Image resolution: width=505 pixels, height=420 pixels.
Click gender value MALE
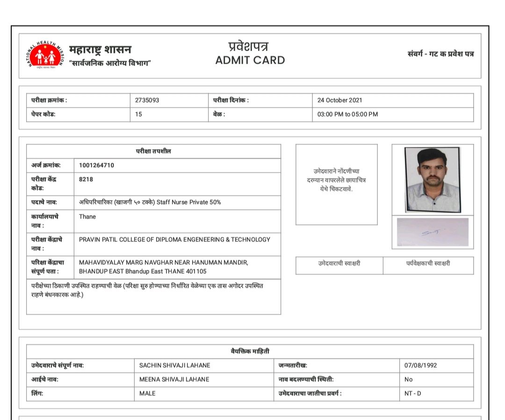click(x=147, y=393)
